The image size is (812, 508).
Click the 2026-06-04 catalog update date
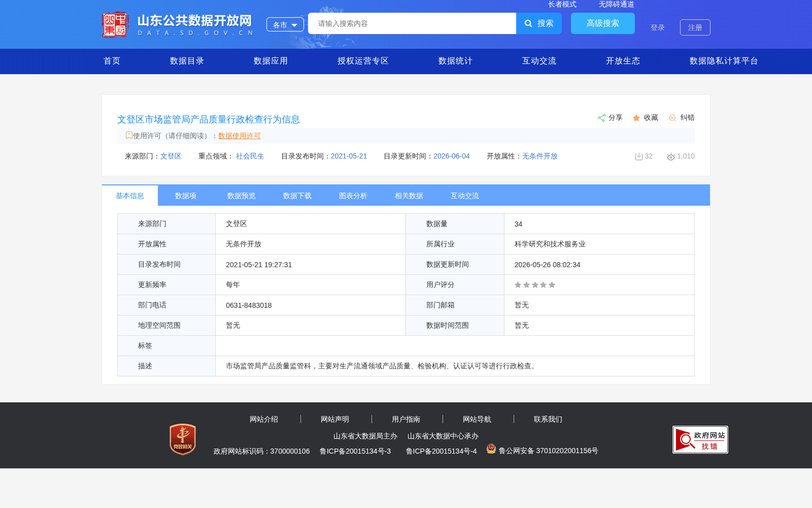coord(452,156)
